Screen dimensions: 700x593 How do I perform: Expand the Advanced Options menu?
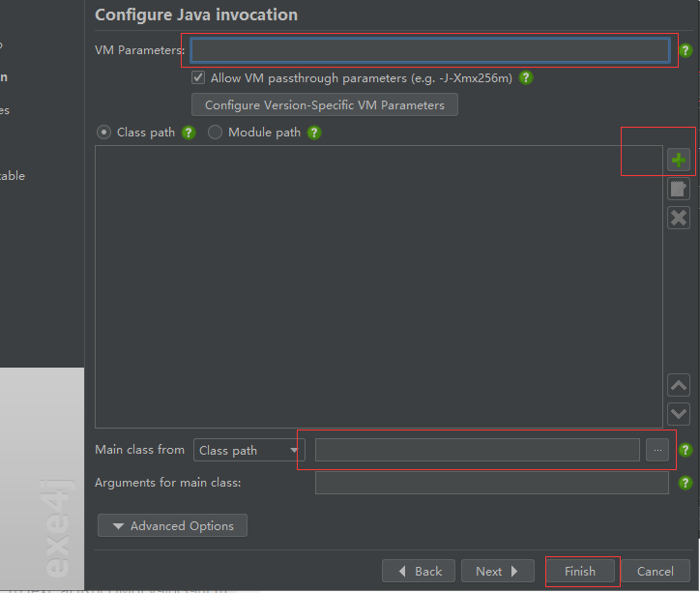click(x=172, y=525)
